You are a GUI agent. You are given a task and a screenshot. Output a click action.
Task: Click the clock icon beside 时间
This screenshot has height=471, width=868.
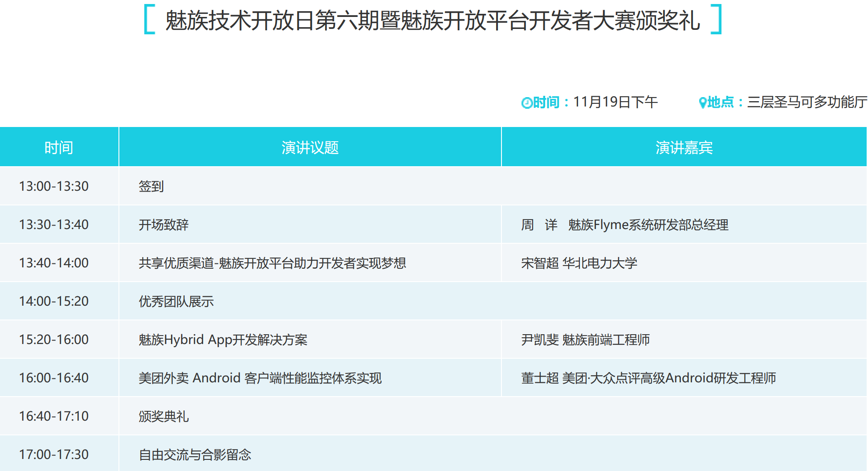pos(527,103)
